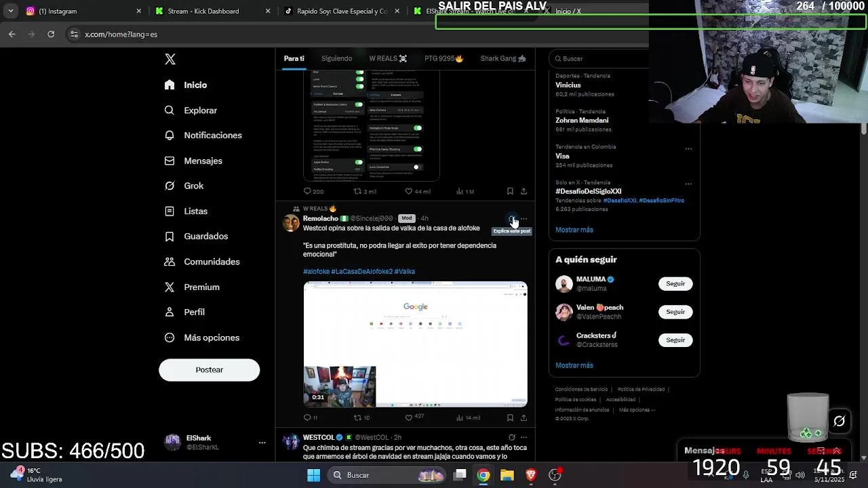Click the Postear button
Viewport: 868px width, 488px height.
point(209,369)
